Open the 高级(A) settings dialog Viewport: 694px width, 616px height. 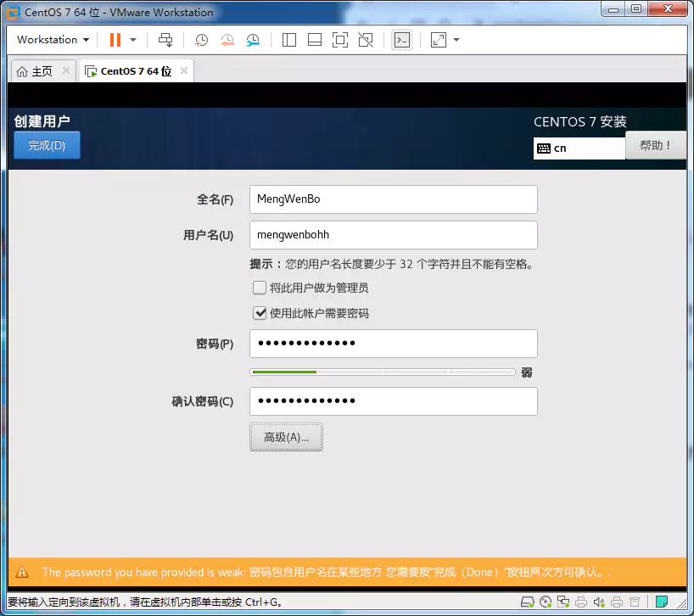(286, 437)
